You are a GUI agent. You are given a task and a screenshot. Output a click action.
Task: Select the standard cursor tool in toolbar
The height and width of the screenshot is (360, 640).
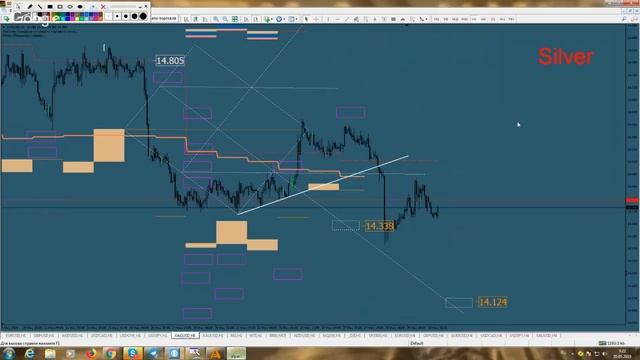(x=306, y=19)
